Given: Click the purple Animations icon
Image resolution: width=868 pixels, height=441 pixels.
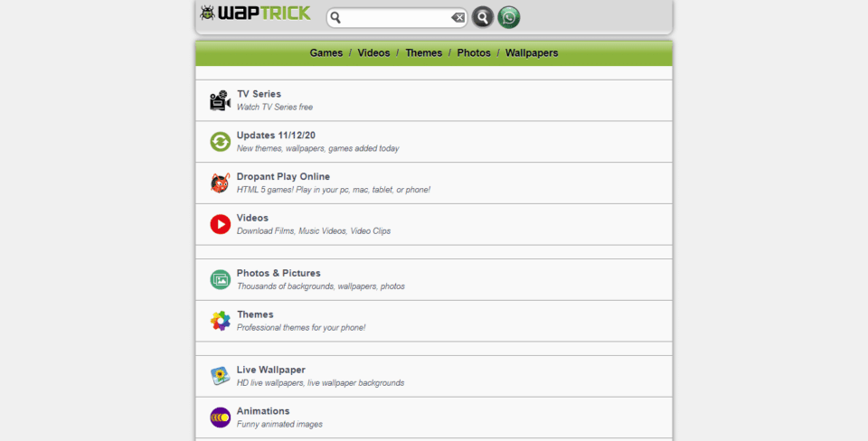Looking at the screenshot, I should pos(221,418).
